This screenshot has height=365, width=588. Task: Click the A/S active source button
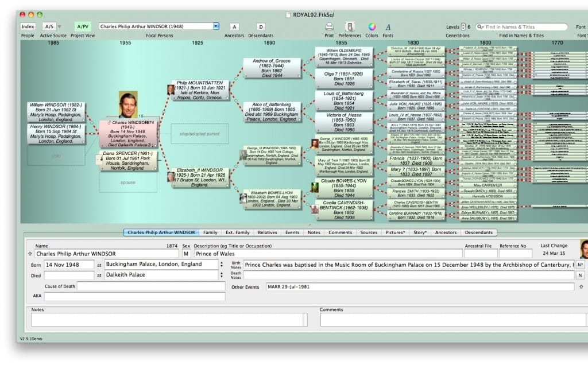coord(49,26)
